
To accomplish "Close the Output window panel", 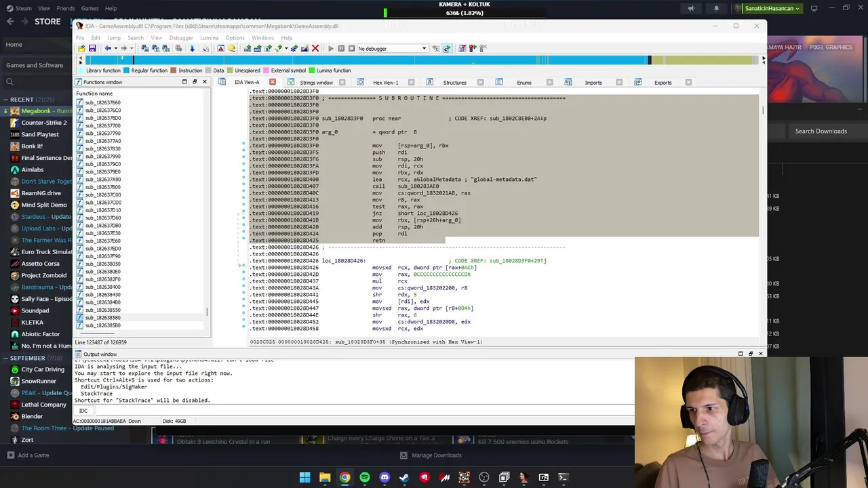I will pos(760,354).
